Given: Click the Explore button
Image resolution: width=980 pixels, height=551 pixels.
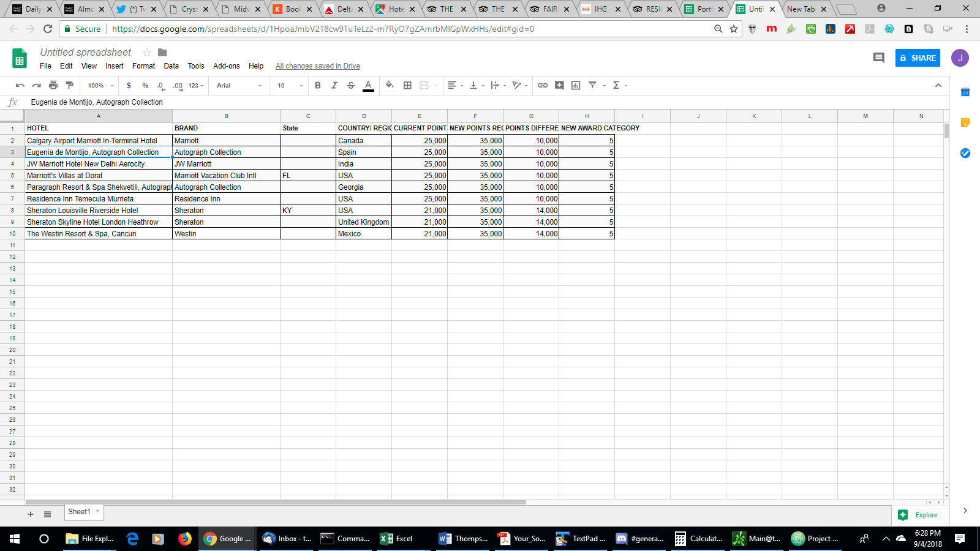Looking at the screenshot, I should pyautogui.click(x=918, y=515).
